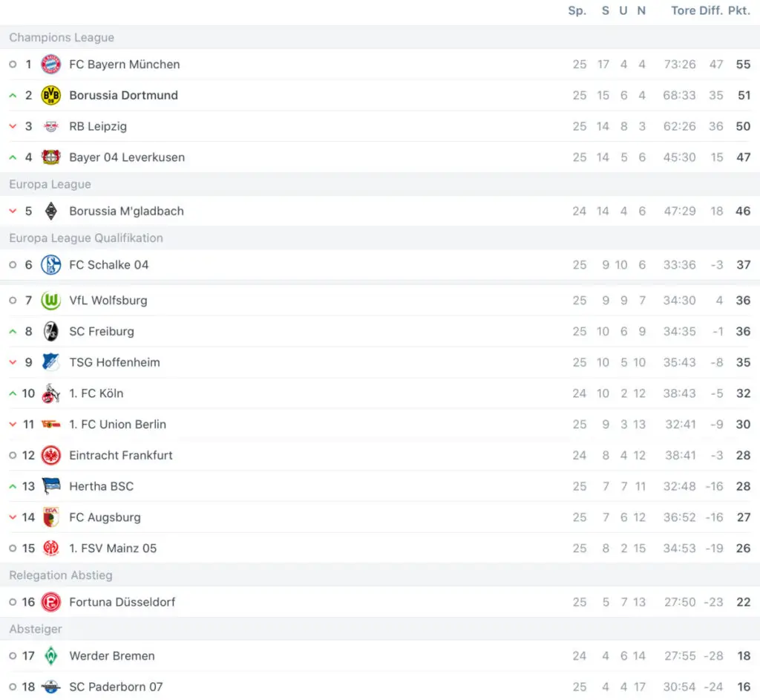Open the Borussia M'gladbach team link
This screenshot has width=760, height=700.
click(126, 212)
